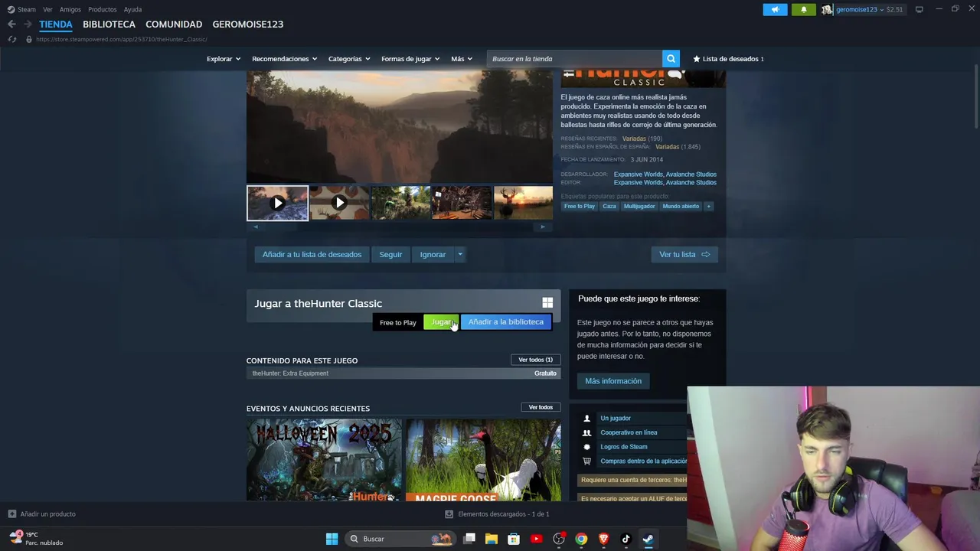Click the green Jugar button
Viewport: 980px width, 551px height.
click(441, 322)
